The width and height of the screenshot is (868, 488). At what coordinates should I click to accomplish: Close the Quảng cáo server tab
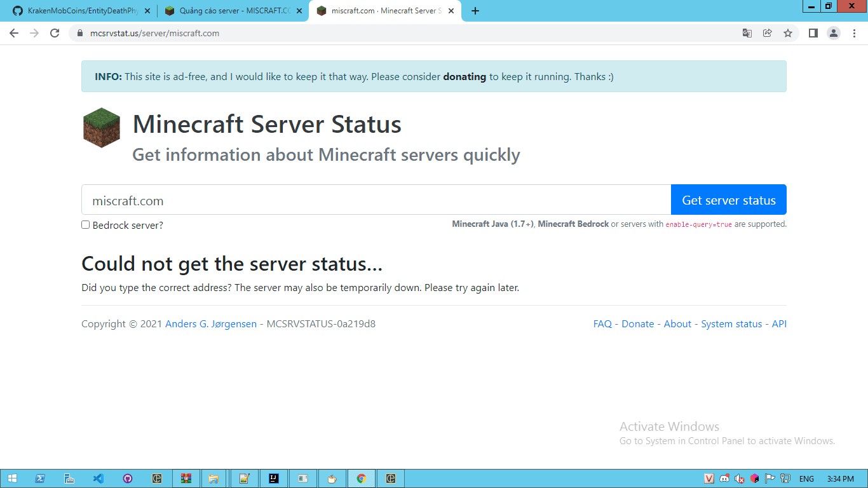299,11
